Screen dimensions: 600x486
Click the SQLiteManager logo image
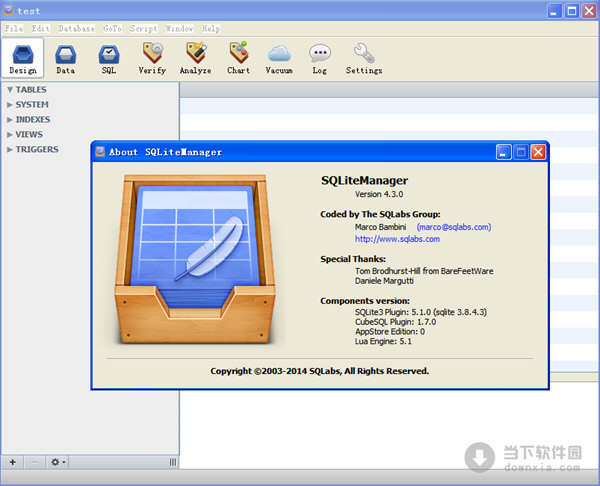pos(195,259)
